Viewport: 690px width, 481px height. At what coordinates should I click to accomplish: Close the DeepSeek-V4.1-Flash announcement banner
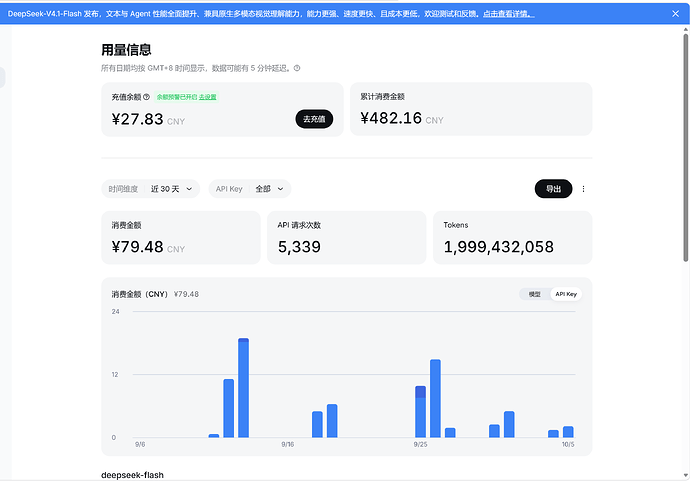[x=675, y=14]
